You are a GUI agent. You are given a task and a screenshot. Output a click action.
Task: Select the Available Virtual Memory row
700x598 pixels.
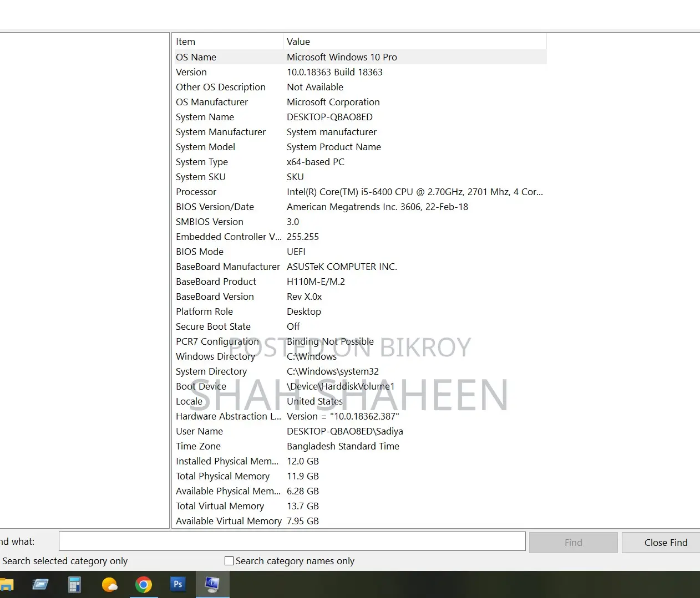pyautogui.click(x=361, y=521)
